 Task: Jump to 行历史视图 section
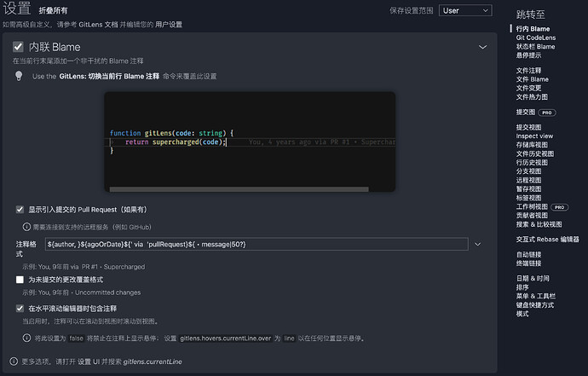click(x=532, y=163)
